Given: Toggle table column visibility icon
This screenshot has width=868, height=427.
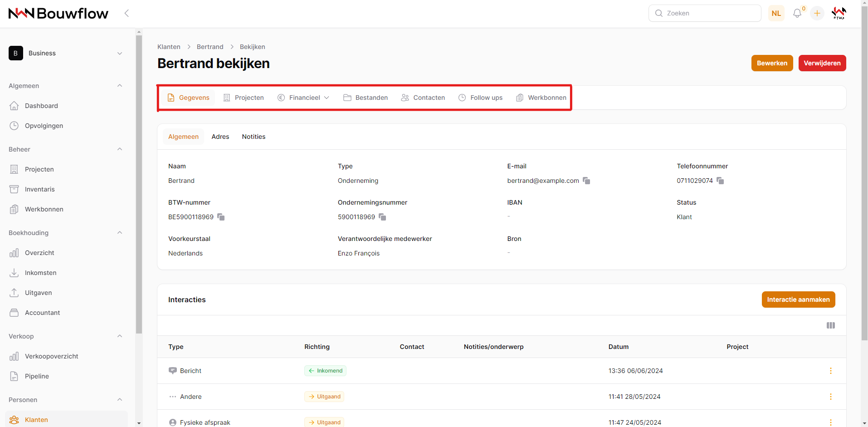Looking at the screenshot, I should pyautogui.click(x=830, y=325).
